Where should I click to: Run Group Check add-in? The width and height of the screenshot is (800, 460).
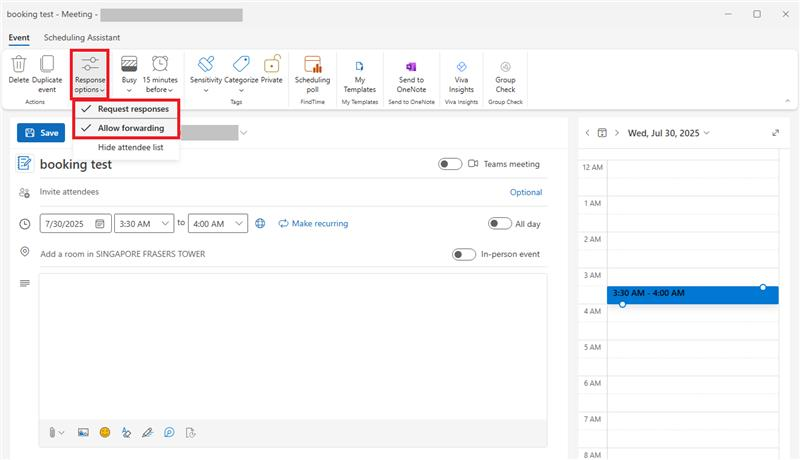pyautogui.click(x=505, y=76)
